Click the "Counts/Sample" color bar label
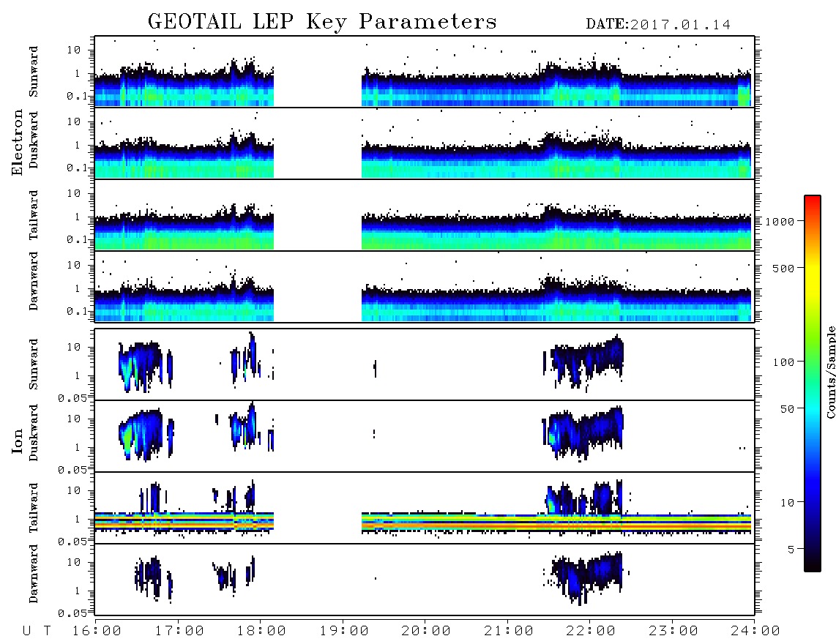Image resolution: width=836 pixels, height=644 pixels. tap(830, 372)
